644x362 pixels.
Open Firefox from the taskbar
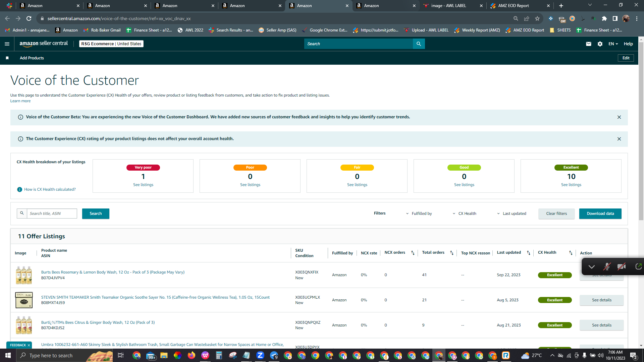pos(192,355)
